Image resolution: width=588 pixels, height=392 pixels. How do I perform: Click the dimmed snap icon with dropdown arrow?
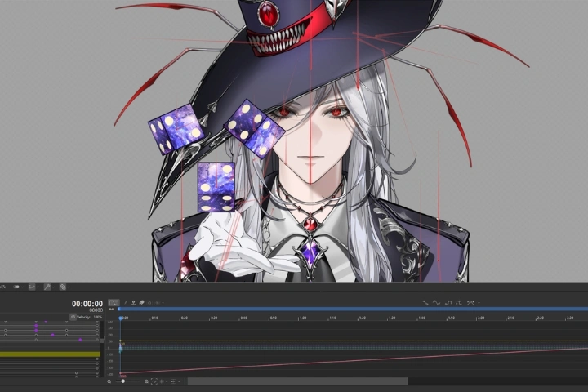click(x=158, y=303)
